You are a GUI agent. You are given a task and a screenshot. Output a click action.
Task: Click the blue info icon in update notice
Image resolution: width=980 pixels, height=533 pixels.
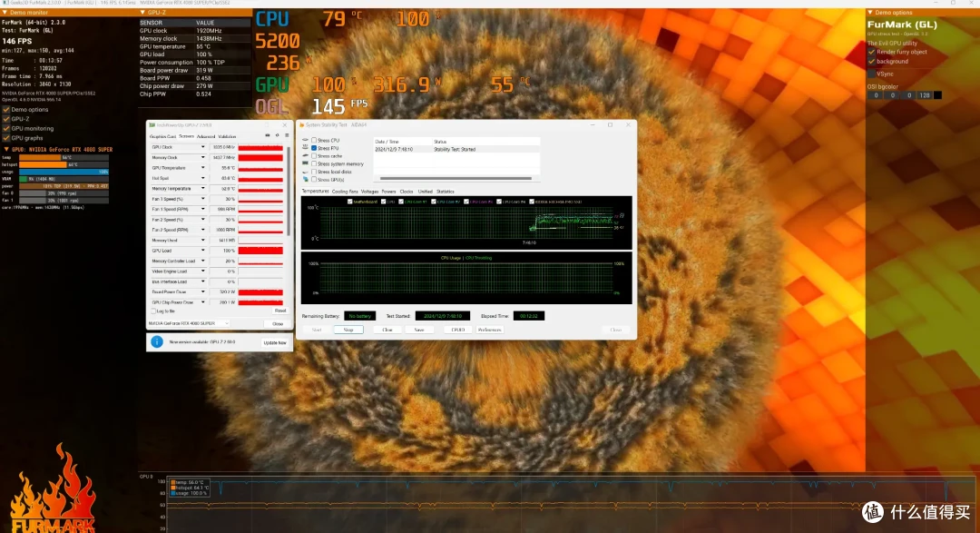click(157, 342)
